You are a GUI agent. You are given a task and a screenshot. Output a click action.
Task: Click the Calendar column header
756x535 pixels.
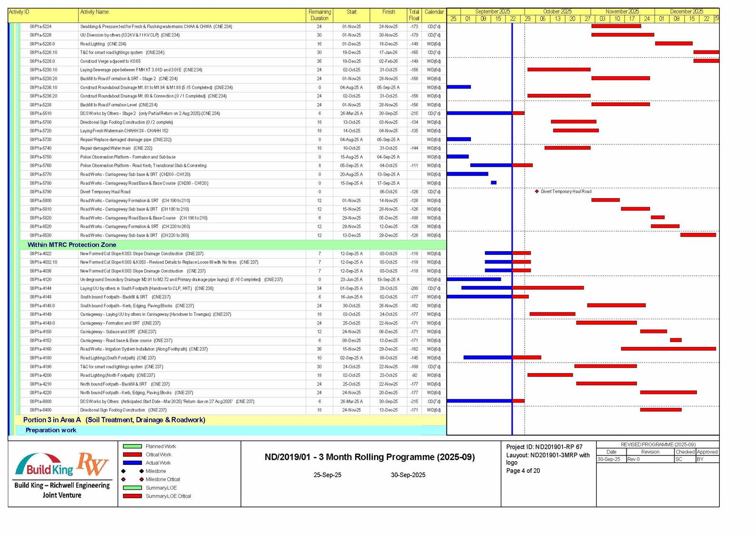[434, 12]
